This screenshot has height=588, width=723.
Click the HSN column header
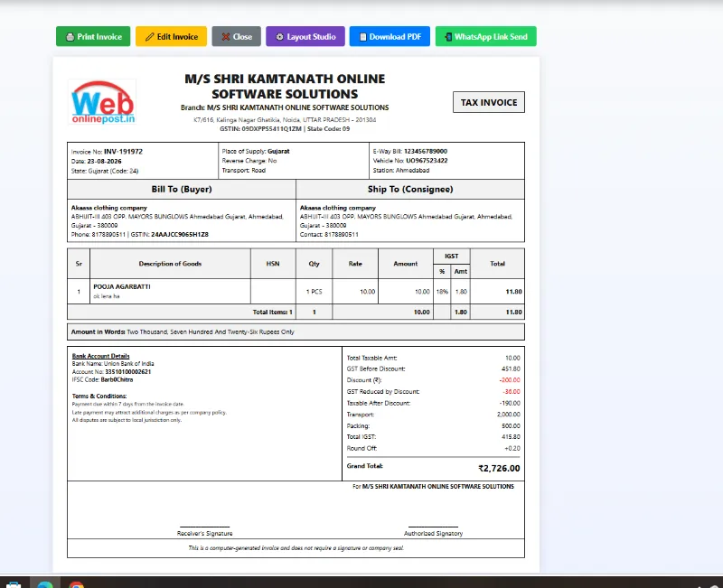pyautogui.click(x=273, y=264)
